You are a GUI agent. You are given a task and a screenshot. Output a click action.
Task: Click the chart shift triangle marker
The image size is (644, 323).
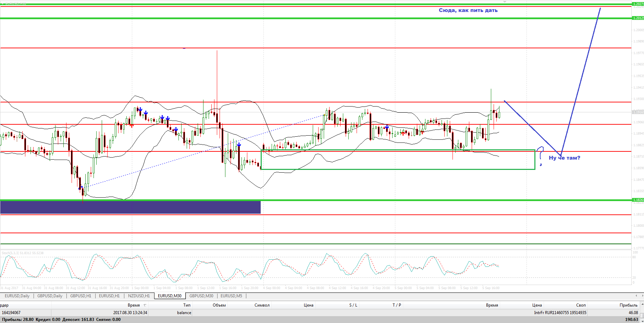[x=504, y=2]
